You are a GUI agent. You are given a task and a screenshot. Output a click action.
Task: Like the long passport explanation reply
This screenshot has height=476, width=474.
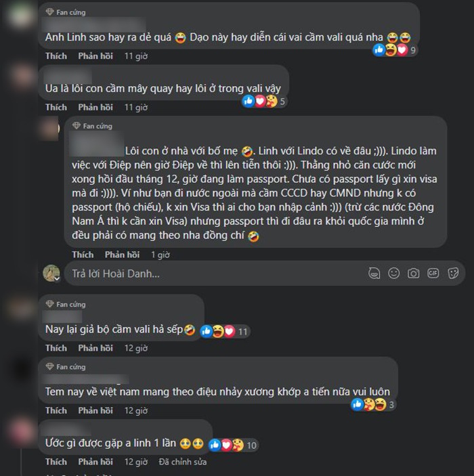(83, 255)
